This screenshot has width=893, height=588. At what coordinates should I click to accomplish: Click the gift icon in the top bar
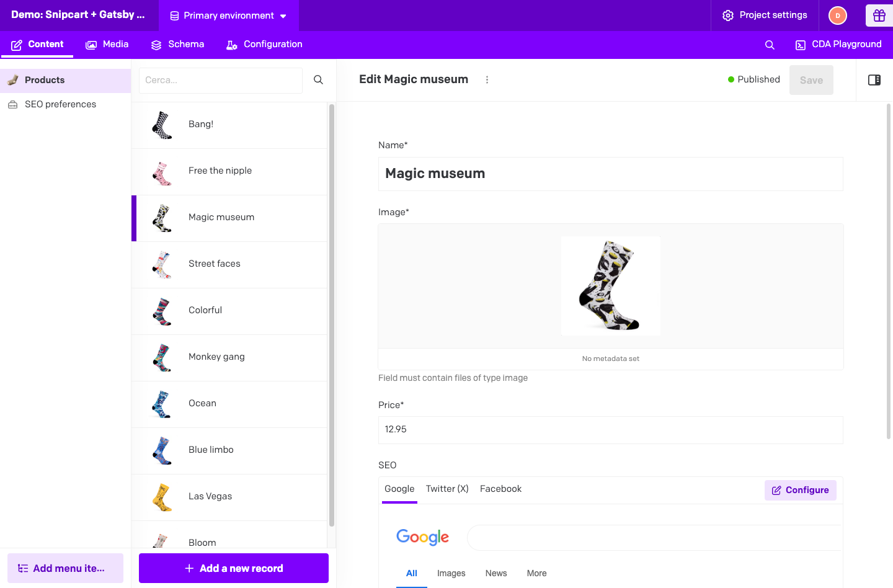[879, 16]
